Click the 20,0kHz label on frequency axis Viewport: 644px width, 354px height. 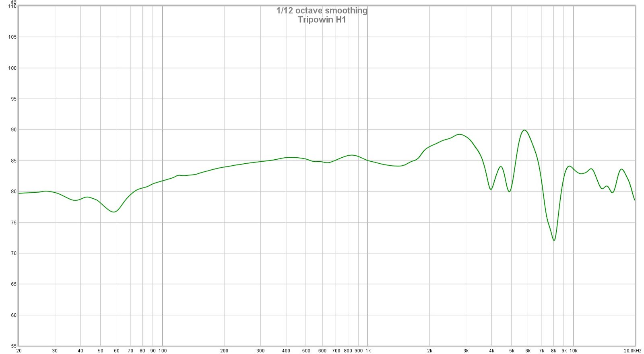pos(632,351)
